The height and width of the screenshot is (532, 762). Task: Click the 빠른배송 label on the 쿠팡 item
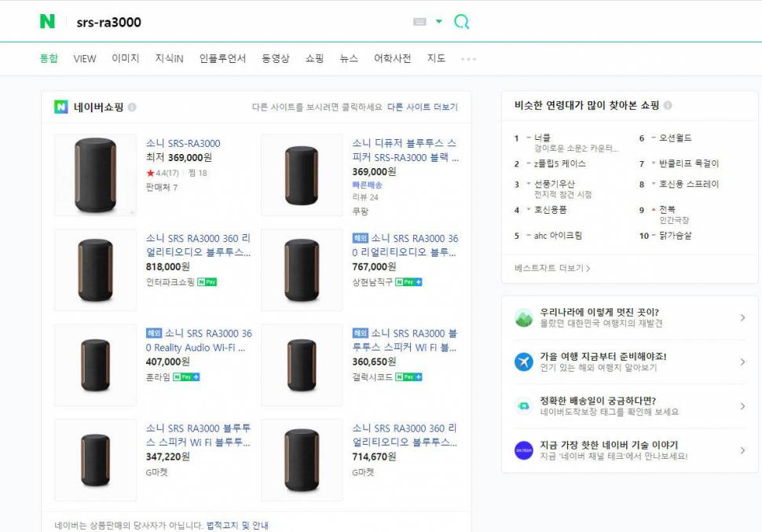coord(368,185)
